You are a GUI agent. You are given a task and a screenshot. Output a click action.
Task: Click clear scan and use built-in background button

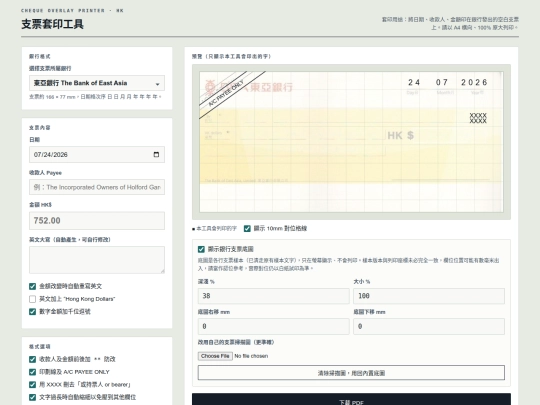pyautogui.click(x=351, y=373)
